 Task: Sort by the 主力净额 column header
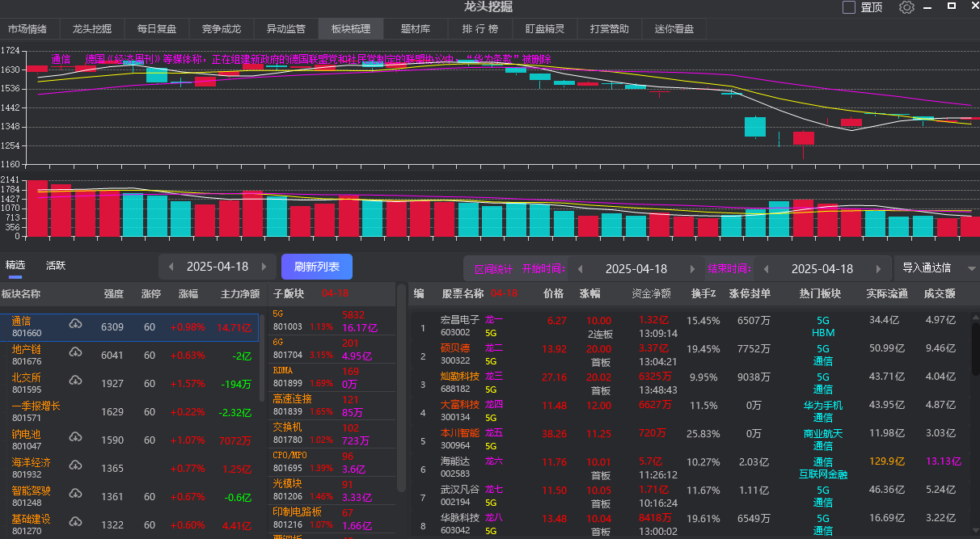pos(240,294)
